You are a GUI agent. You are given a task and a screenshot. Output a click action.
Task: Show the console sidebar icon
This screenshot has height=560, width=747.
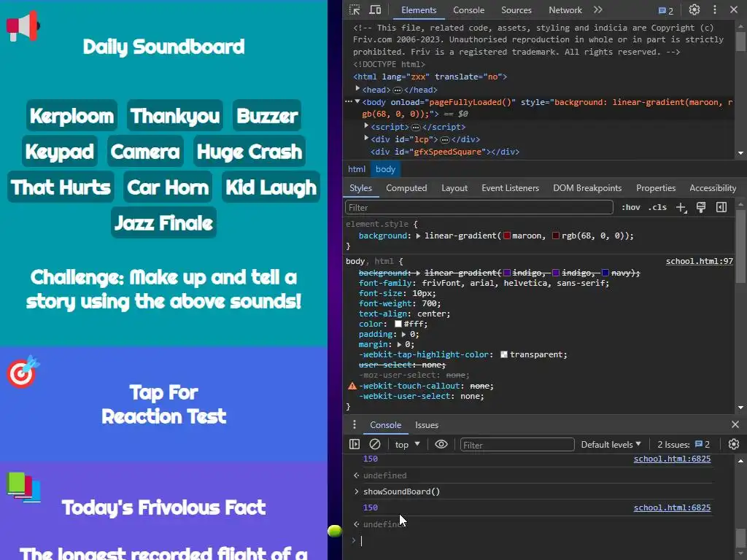pyautogui.click(x=355, y=444)
